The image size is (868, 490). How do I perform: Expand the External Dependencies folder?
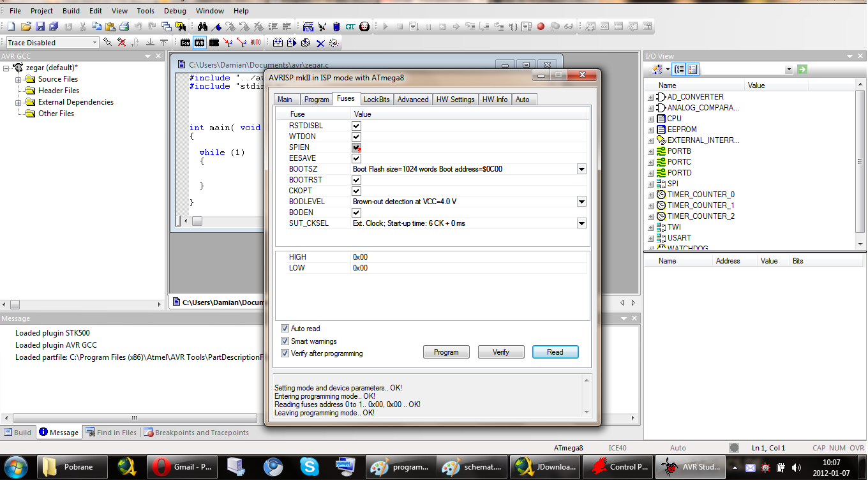coord(19,102)
